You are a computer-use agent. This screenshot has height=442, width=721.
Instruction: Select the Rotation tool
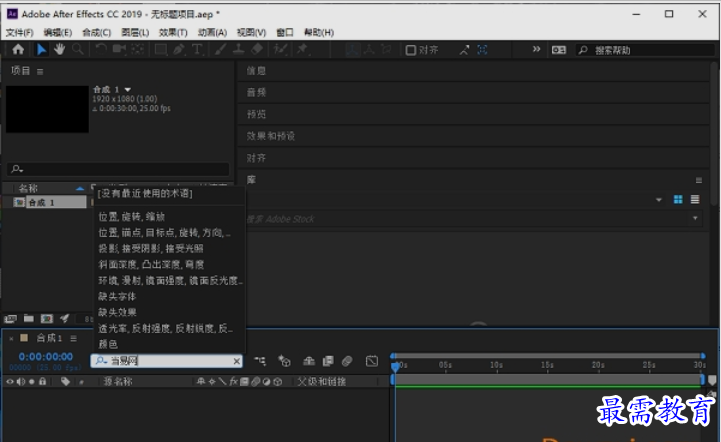101,49
